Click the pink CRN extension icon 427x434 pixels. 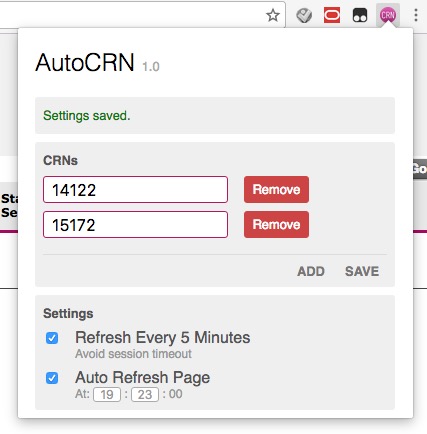click(388, 15)
